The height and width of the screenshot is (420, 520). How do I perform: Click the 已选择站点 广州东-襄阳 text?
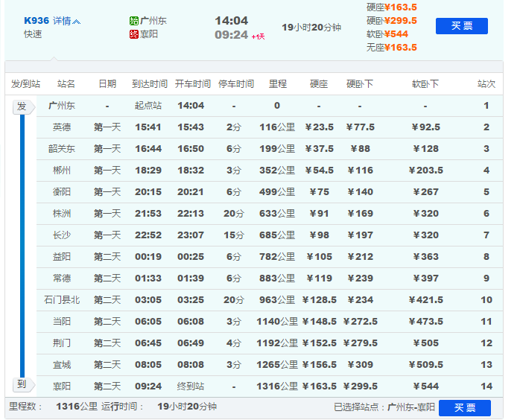click(384, 407)
